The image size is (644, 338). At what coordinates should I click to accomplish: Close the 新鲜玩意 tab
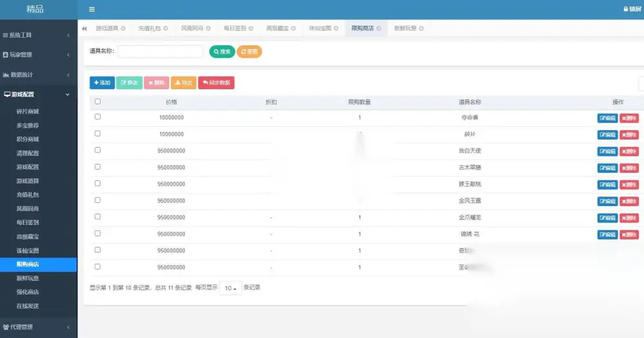421,28
